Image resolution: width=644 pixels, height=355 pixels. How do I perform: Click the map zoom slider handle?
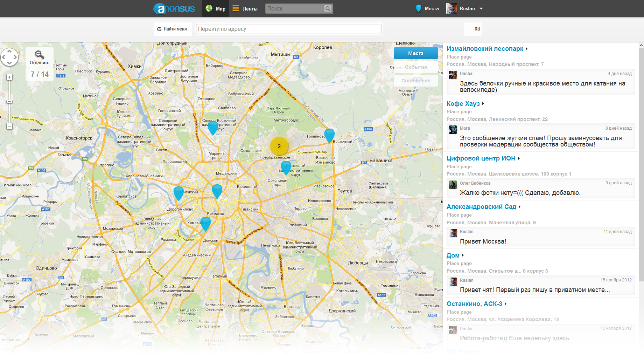pyautogui.click(x=9, y=102)
